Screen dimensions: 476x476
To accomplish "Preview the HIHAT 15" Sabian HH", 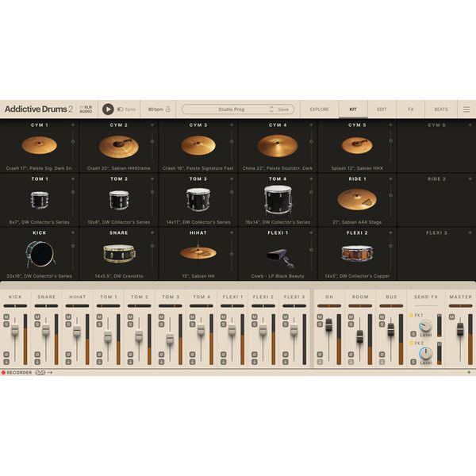I will (x=198, y=252).
